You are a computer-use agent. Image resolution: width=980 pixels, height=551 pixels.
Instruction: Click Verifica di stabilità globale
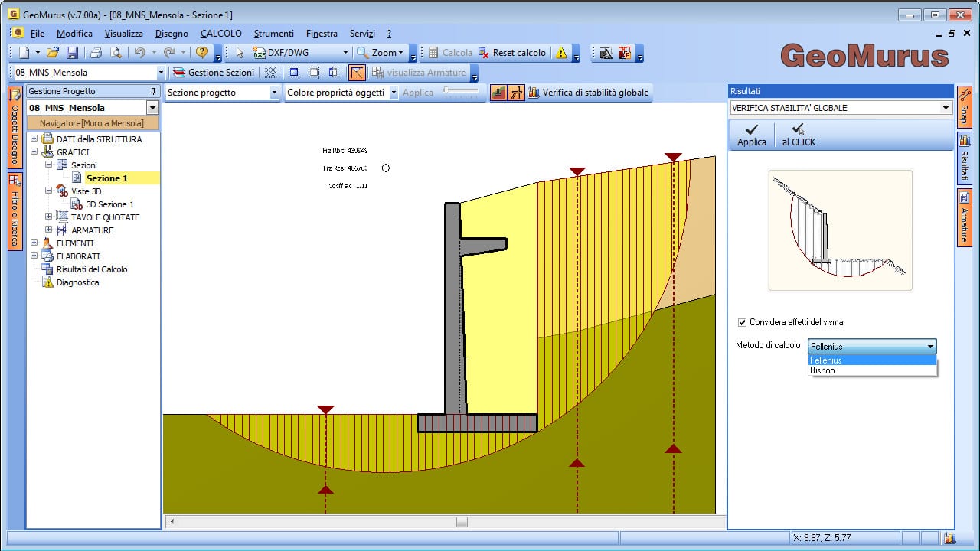pyautogui.click(x=588, y=93)
